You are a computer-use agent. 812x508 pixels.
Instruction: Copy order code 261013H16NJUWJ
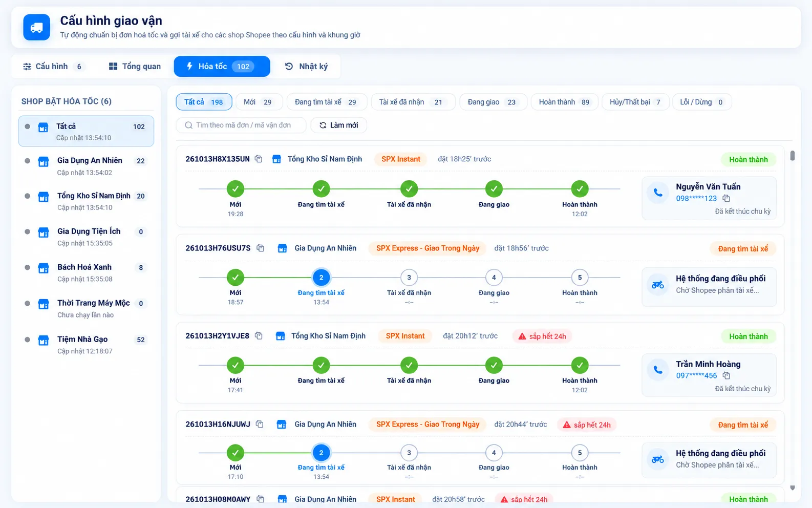[260, 425]
